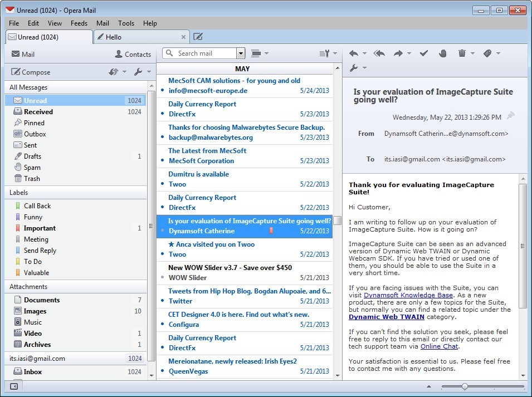This screenshot has width=532, height=397.
Task: Expand the list settings dropdown arrow
Action: pos(335,53)
